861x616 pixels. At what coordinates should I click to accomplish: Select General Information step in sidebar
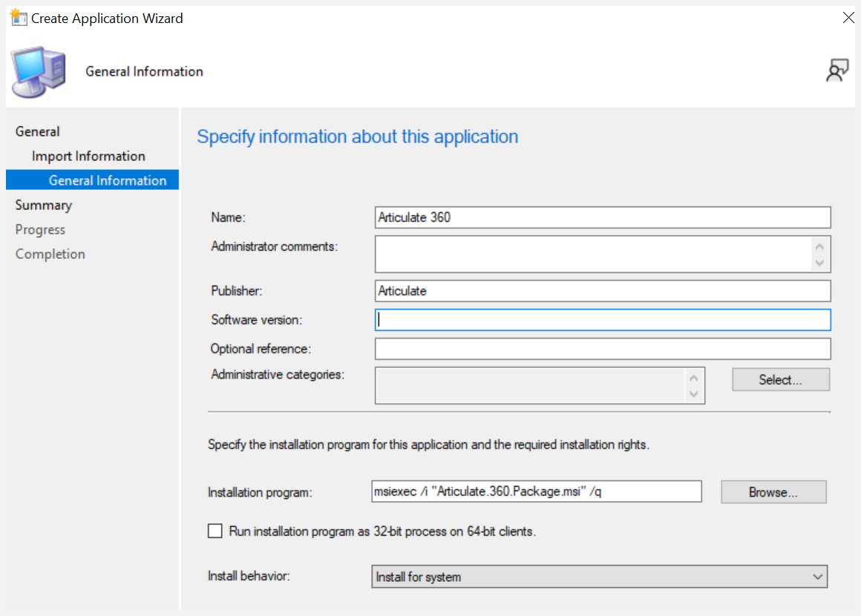tap(92, 180)
